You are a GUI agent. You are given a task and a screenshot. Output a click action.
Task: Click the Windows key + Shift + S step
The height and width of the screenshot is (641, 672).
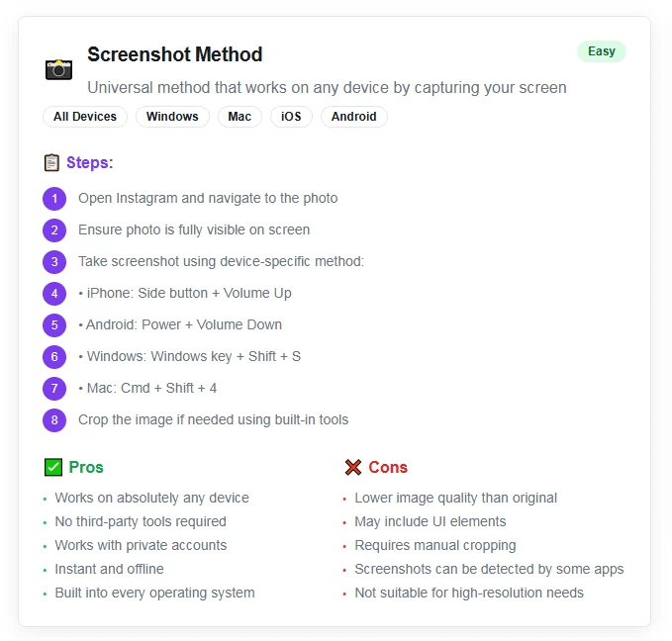190,356
